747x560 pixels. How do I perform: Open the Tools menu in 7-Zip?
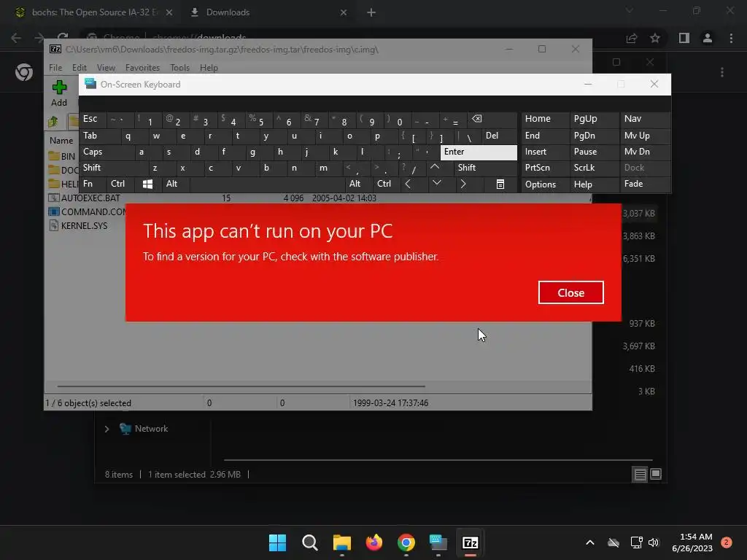[179, 68]
